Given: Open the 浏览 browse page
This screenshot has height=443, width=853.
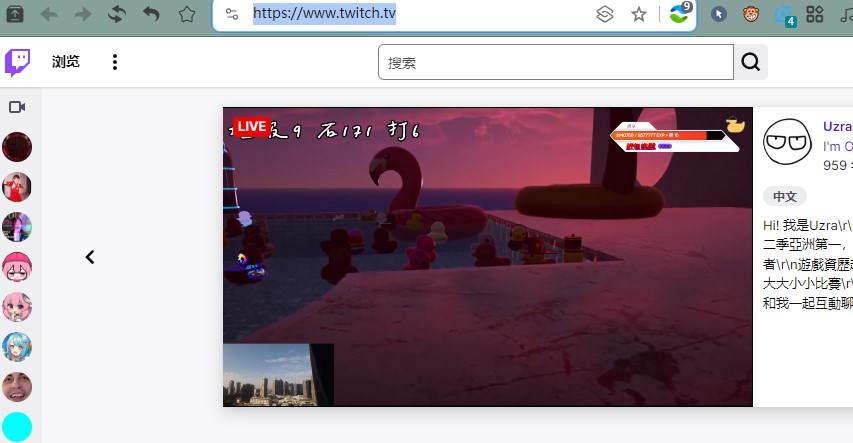Looking at the screenshot, I should (x=66, y=62).
